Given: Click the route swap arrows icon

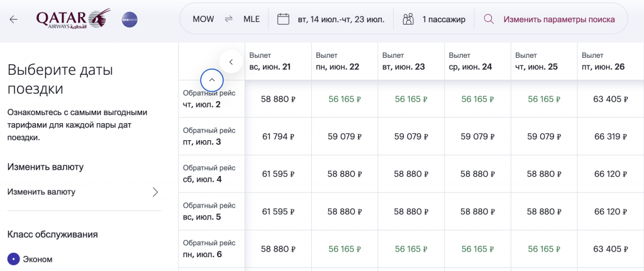Looking at the screenshot, I should 228,19.
